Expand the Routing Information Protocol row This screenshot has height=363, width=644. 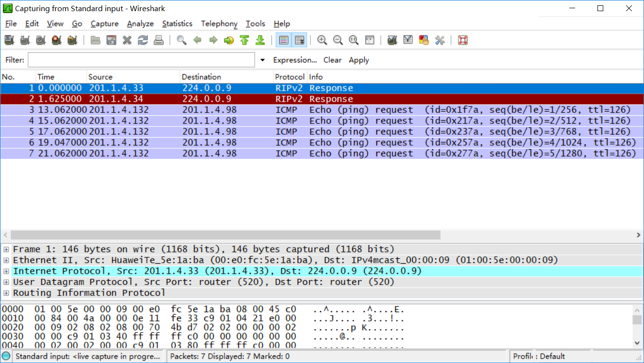click(x=6, y=293)
